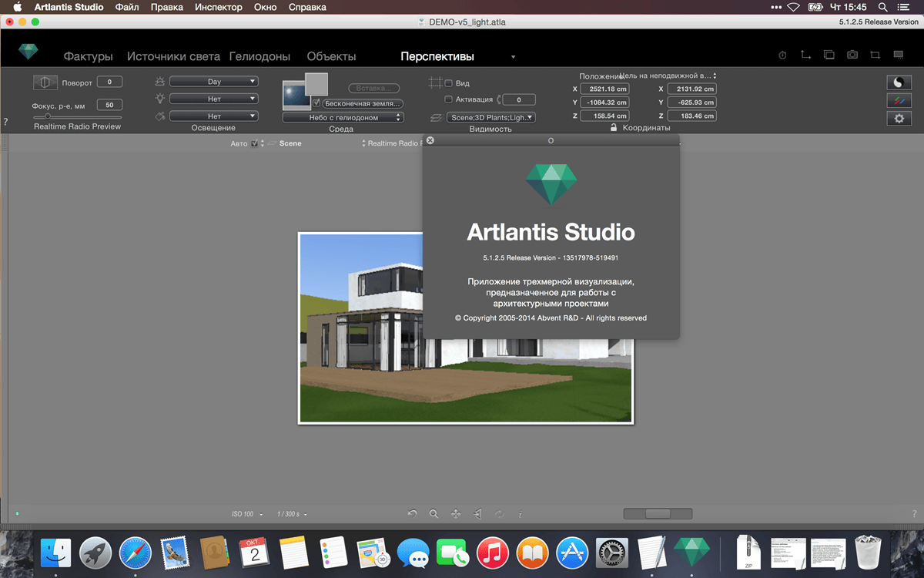The width and height of the screenshot is (924, 578).
Task: Click the position X 2521.18 cm field
Action: tap(604, 89)
